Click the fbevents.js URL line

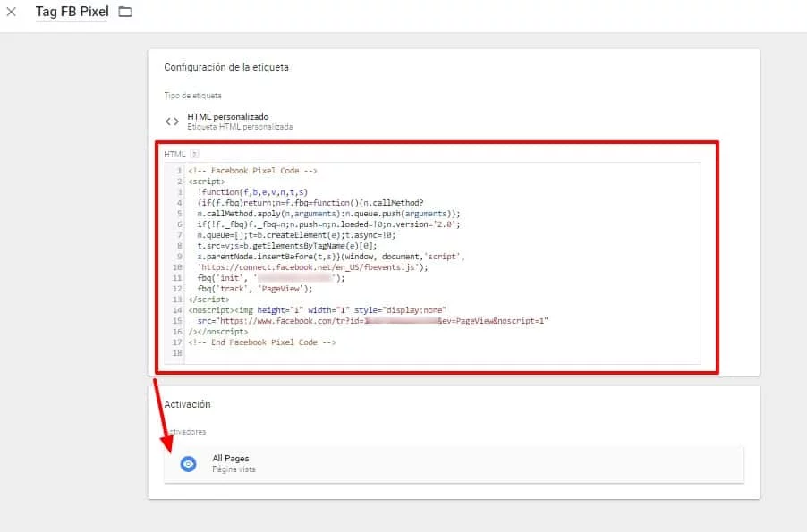[x=312, y=267]
